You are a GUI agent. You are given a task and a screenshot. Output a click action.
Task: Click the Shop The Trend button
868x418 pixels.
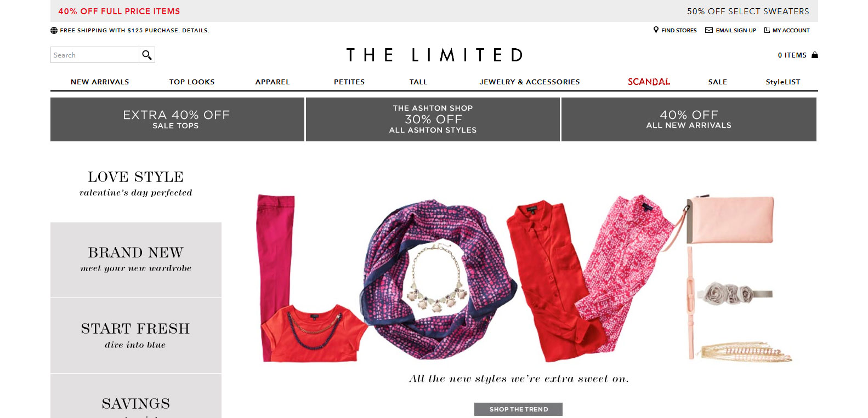tap(518, 409)
